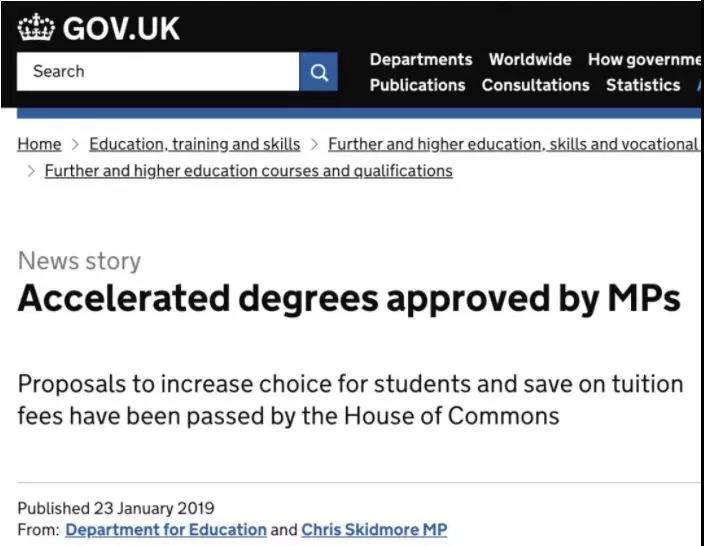Viewport: 704px width, 546px height.
Task: Select Publications in the header navigation
Action: pyautogui.click(x=417, y=85)
